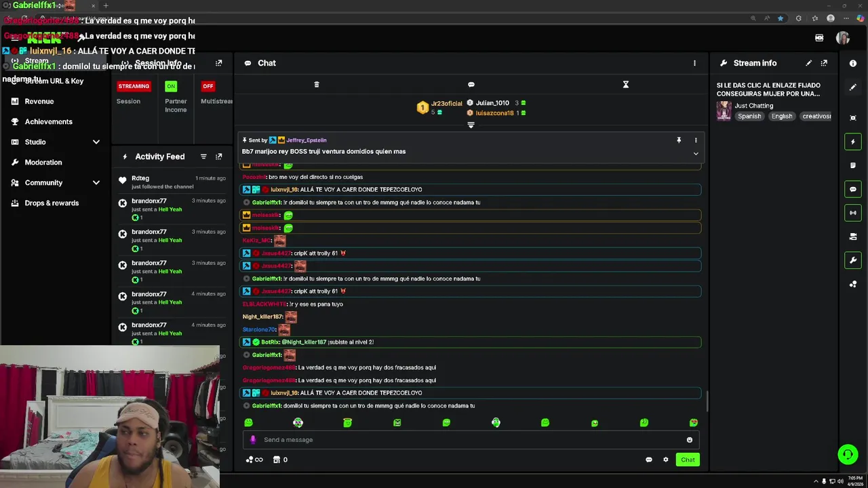Click the Activity Feed lightning bolt icon

(x=125, y=157)
